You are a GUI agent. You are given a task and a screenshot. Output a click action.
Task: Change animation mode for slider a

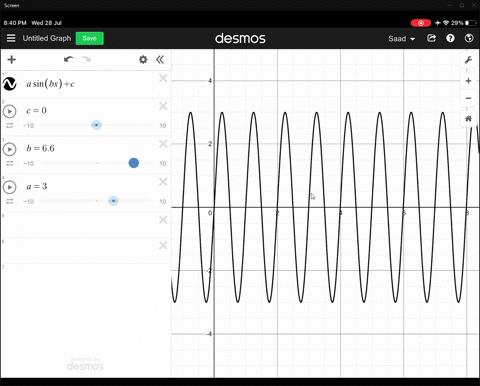10,201
